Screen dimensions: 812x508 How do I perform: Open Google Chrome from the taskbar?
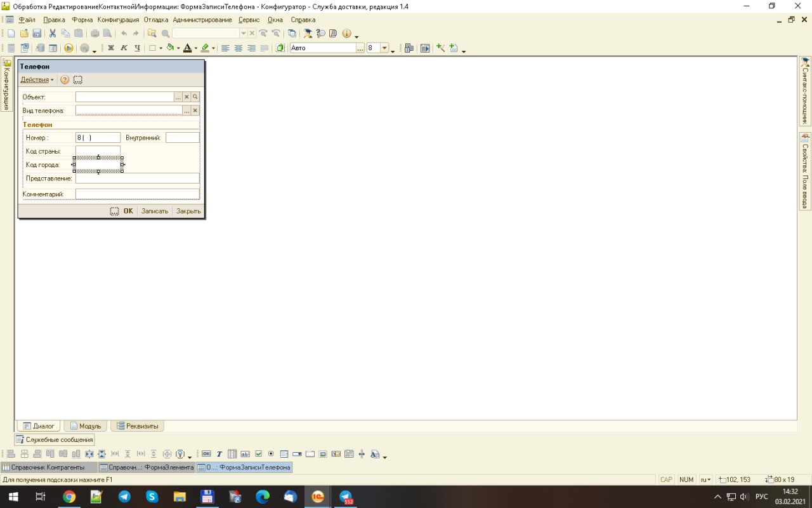(69, 497)
